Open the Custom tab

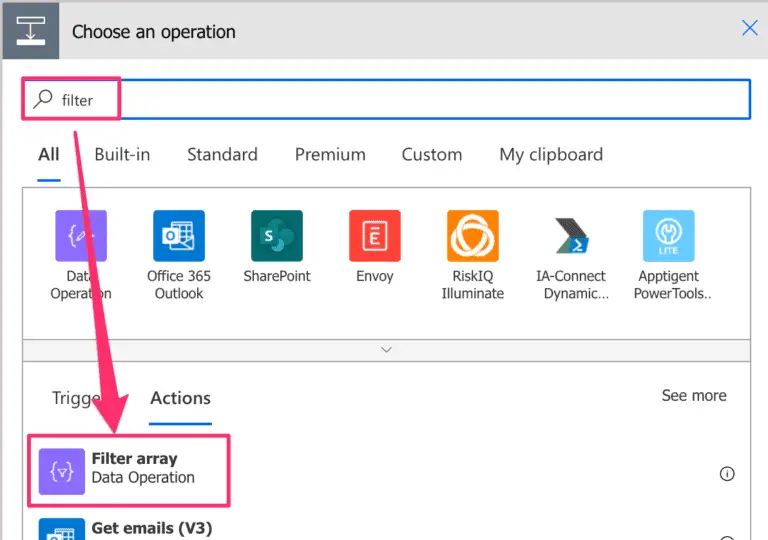pyautogui.click(x=432, y=155)
